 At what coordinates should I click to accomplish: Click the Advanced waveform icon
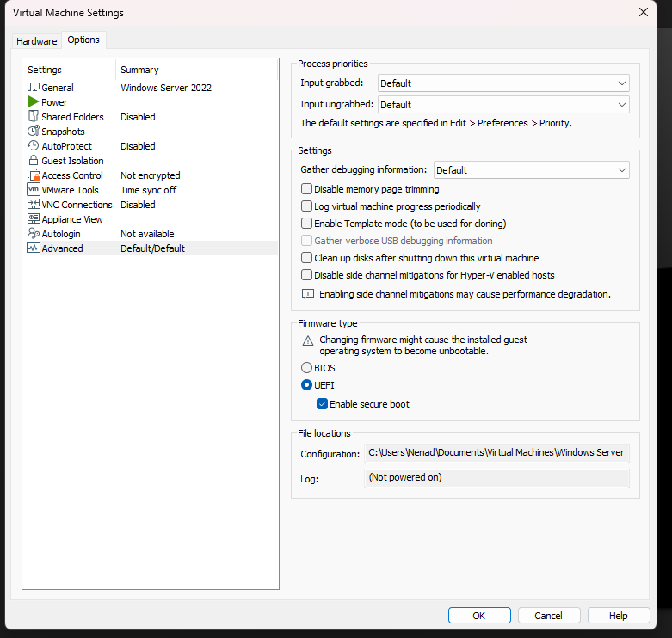coord(34,248)
